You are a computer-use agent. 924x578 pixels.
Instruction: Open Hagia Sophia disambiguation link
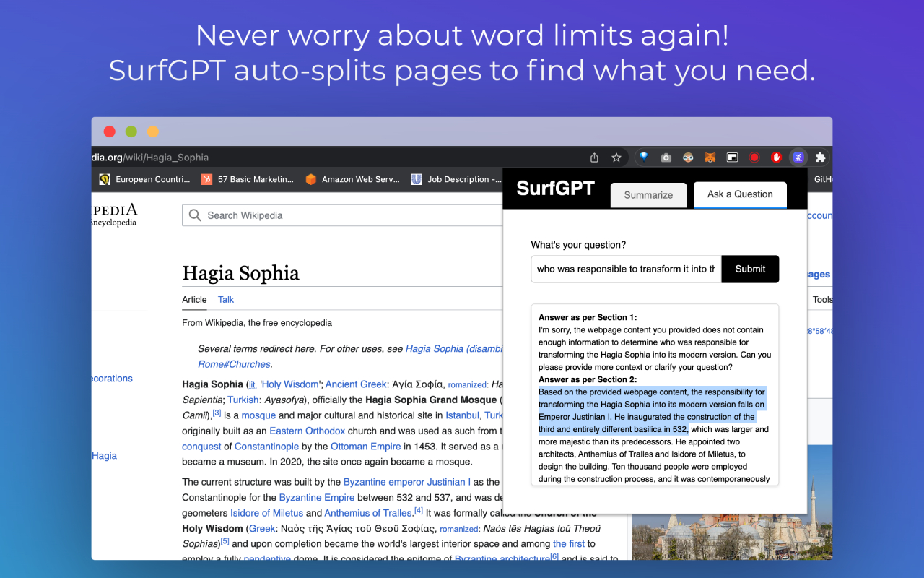[x=454, y=348]
